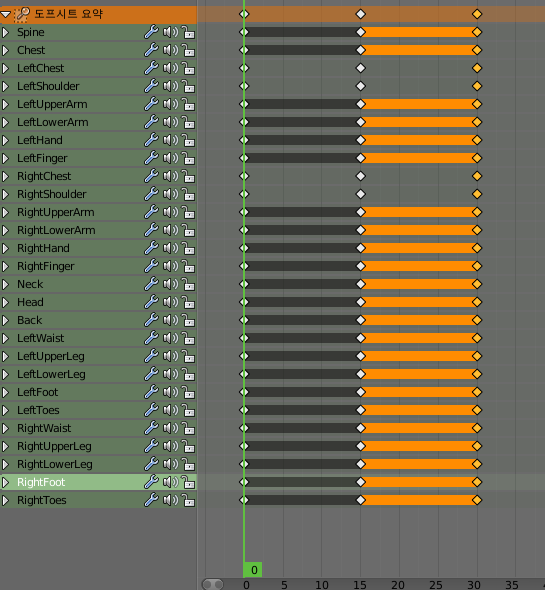This screenshot has height=590, width=545.
Task: Click the wrench icon on RightHand row
Action: (151, 248)
